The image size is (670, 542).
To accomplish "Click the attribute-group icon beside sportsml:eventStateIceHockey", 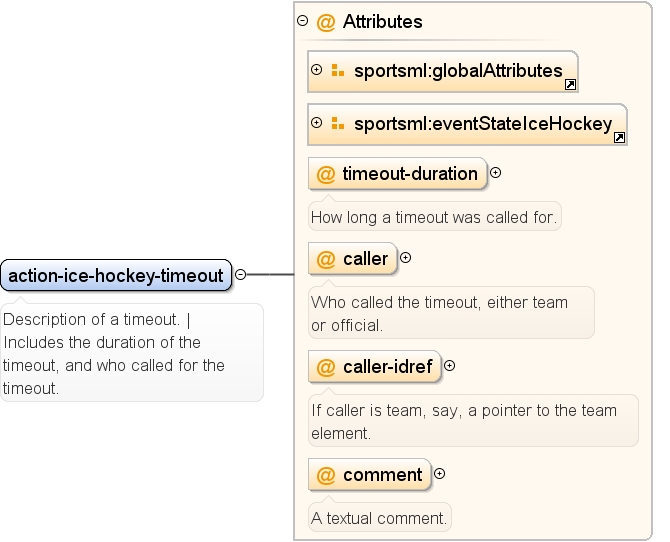I will [338, 123].
